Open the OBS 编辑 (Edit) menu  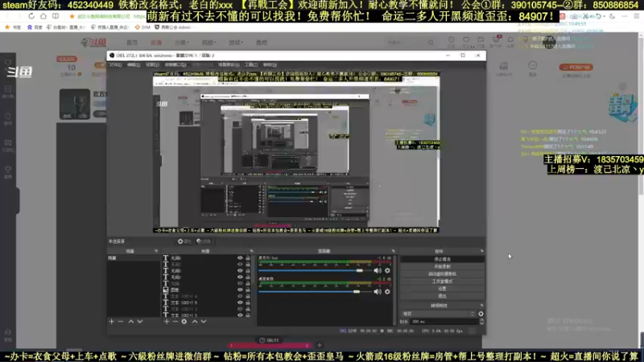(134, 65)
